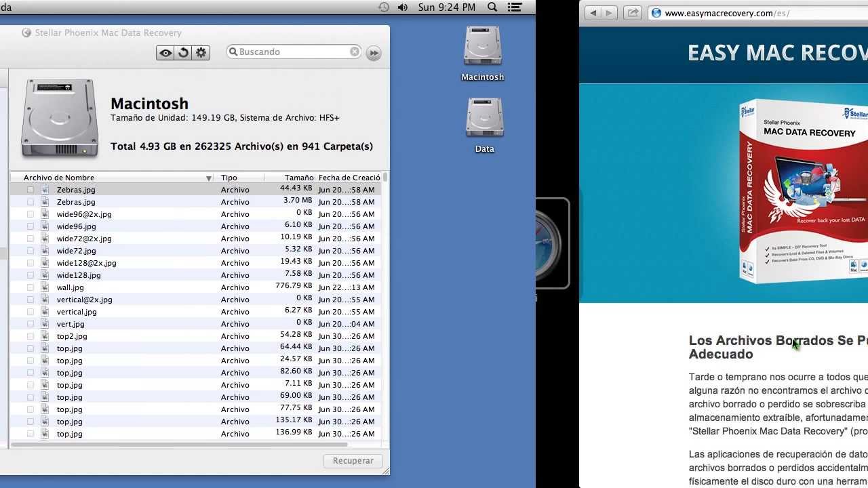Screen dimensions: 868x488
Task: Enable the wide128.jpg checkbox
Action: pos(31,275)
